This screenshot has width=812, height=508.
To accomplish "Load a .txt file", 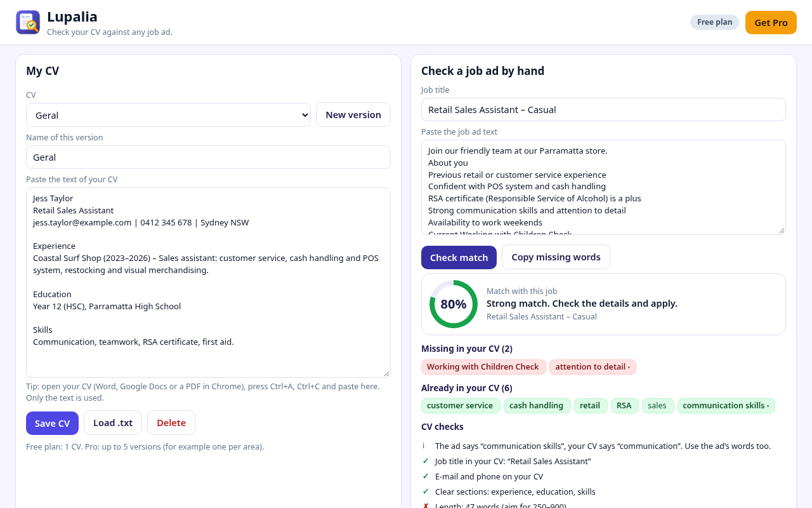I will coord(113,423).
